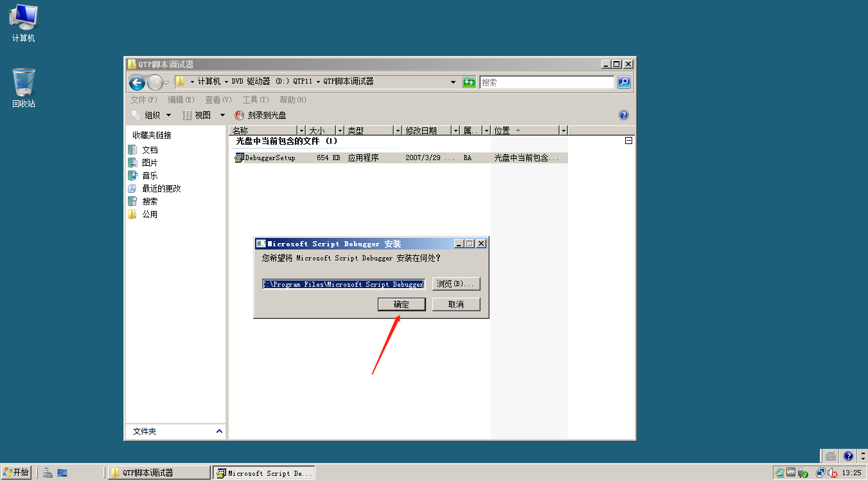
Task: Open the 帮助 menu
Action: (291, 100)
